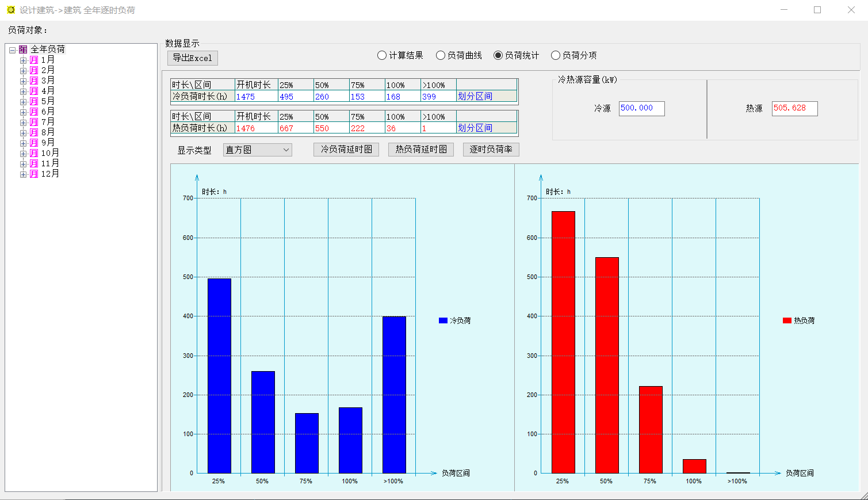Click the 冷源 capacity input field

click(x=641, y=108)
